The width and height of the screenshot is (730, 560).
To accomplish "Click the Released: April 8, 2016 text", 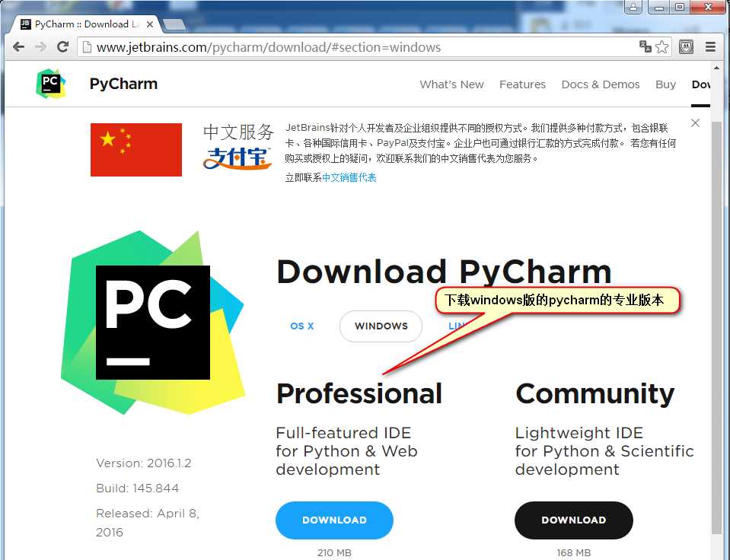I will (x=148, y=523).
